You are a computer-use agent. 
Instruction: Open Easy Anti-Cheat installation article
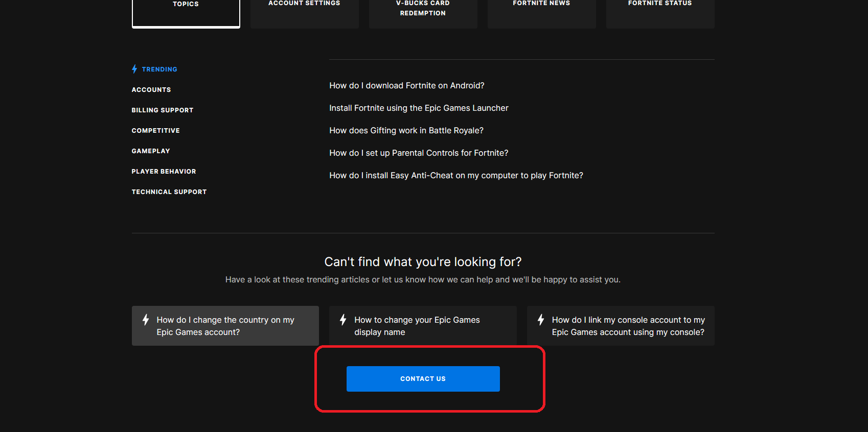pos(456,176)
